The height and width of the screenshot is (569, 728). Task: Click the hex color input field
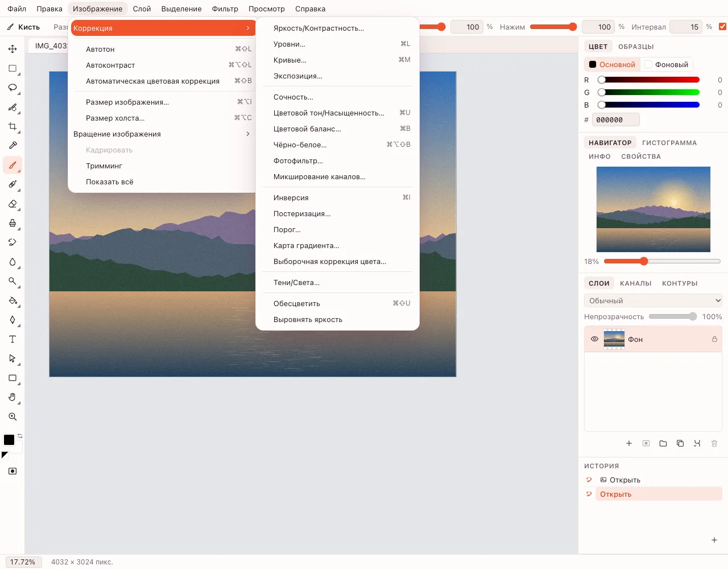(616, 119)
